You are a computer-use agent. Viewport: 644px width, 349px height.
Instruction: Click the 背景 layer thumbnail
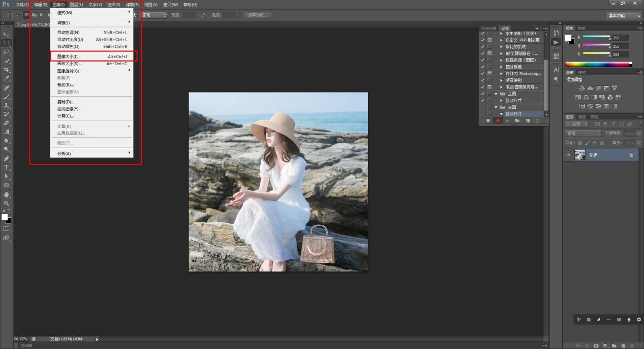tap(579, 155)
